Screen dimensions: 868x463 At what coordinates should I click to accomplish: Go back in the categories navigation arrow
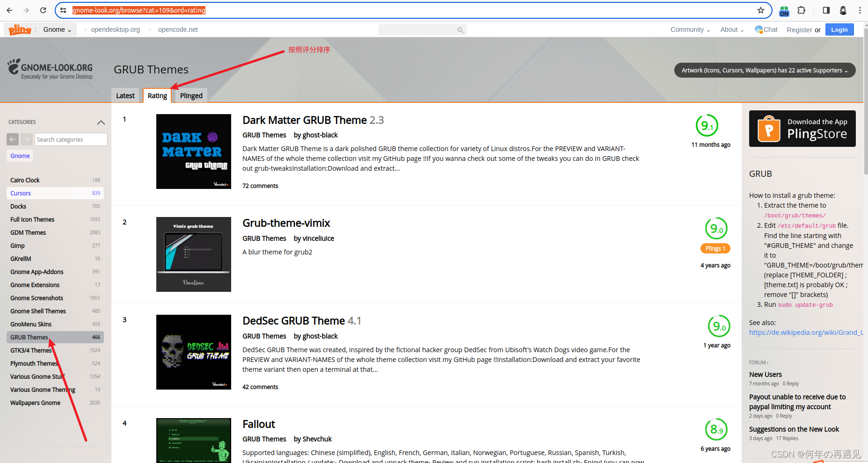(x=13, y=139)
